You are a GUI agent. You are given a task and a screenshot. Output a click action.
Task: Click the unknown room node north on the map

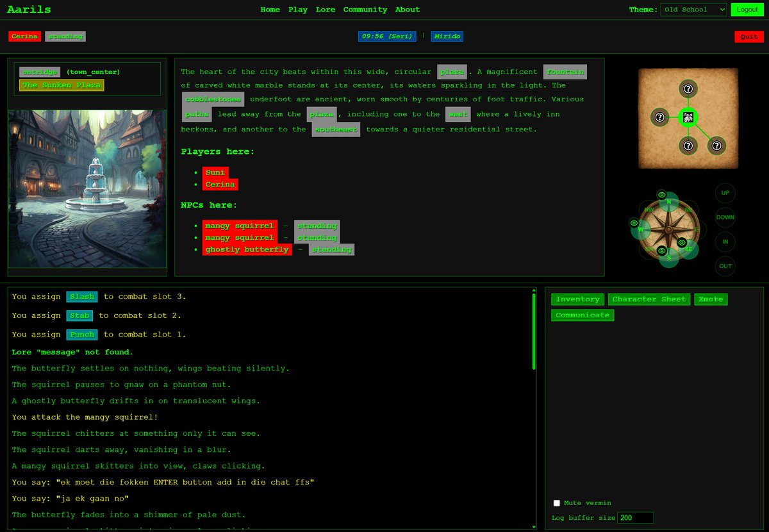688,89
